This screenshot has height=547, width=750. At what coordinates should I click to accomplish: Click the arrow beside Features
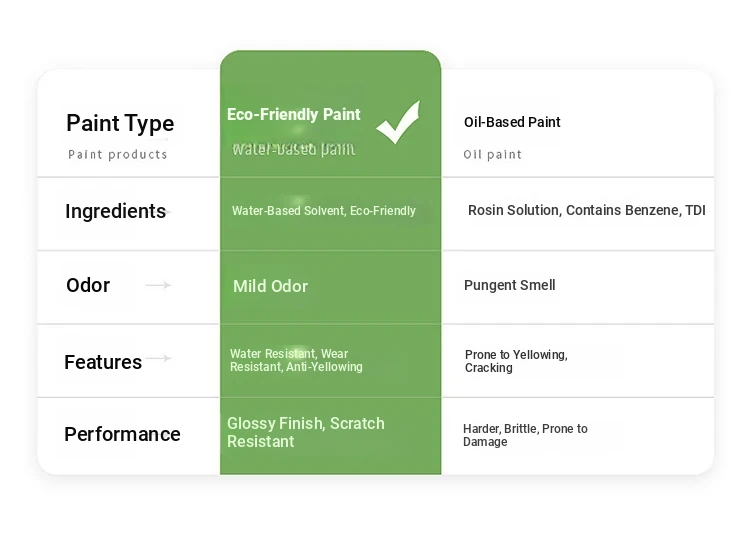pos(158,358)
